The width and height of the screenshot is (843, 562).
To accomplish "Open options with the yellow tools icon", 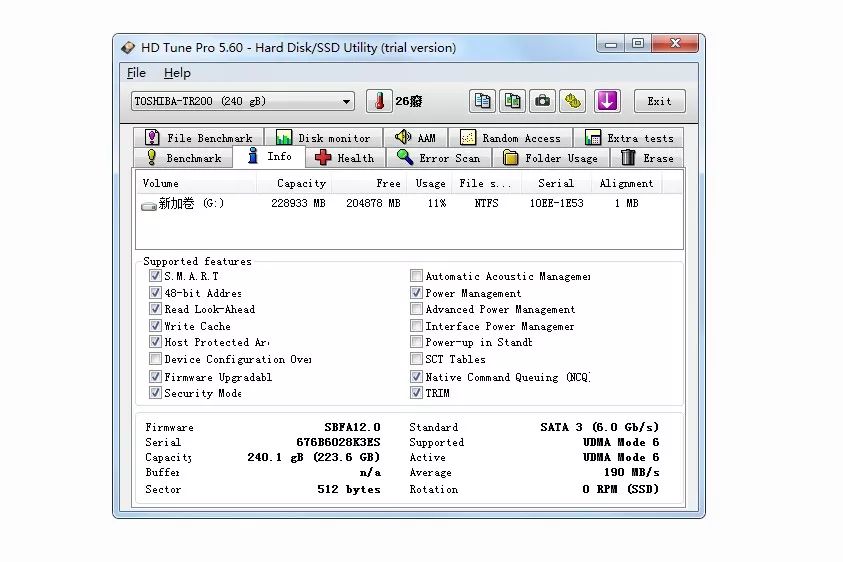I will (x=573, y=101).
